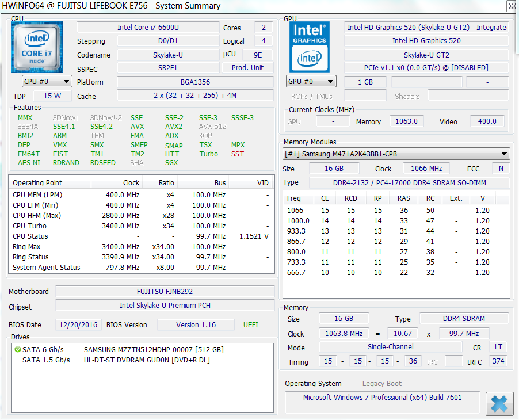The width and height of the screenshot is (519, 420).
Task: Click the greyed Legacy Boot label
Action: (382, 384)
